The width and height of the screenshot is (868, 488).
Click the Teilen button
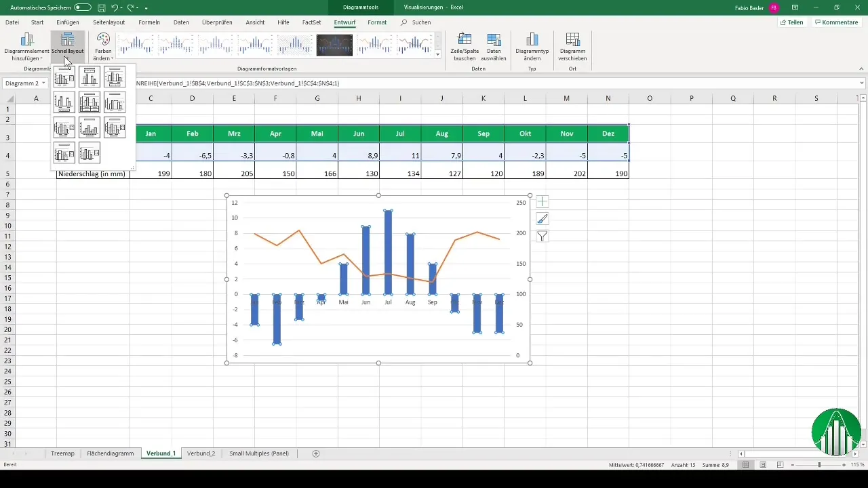(791, 22)
